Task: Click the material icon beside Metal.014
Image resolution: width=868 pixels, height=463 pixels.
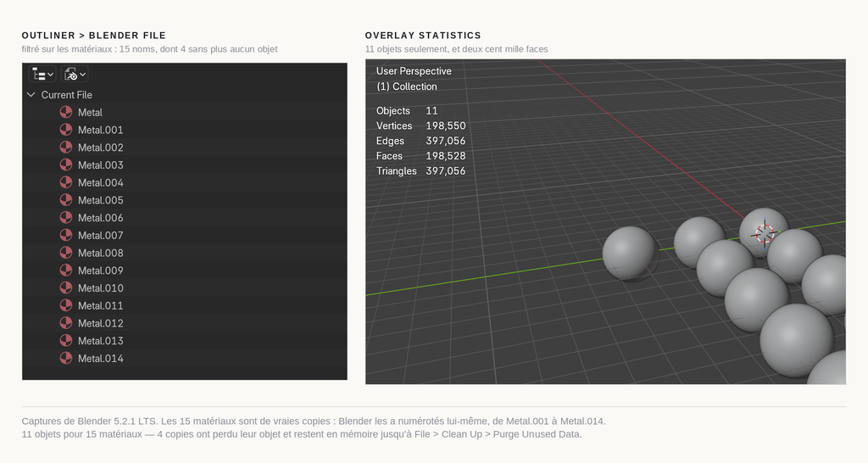Action: coord(66,359)
